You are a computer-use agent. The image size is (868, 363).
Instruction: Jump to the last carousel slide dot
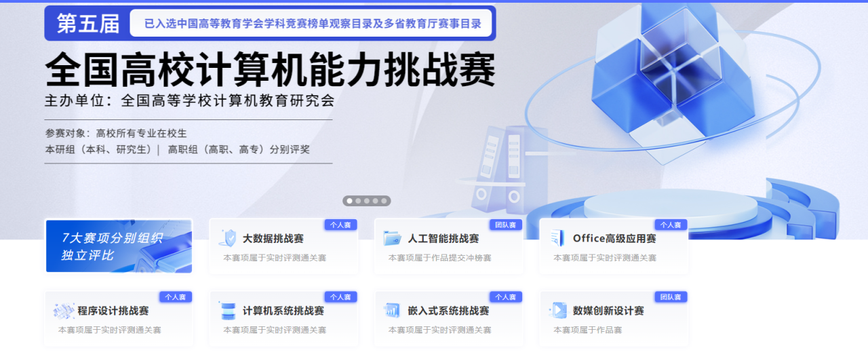(x=384, y=201)
